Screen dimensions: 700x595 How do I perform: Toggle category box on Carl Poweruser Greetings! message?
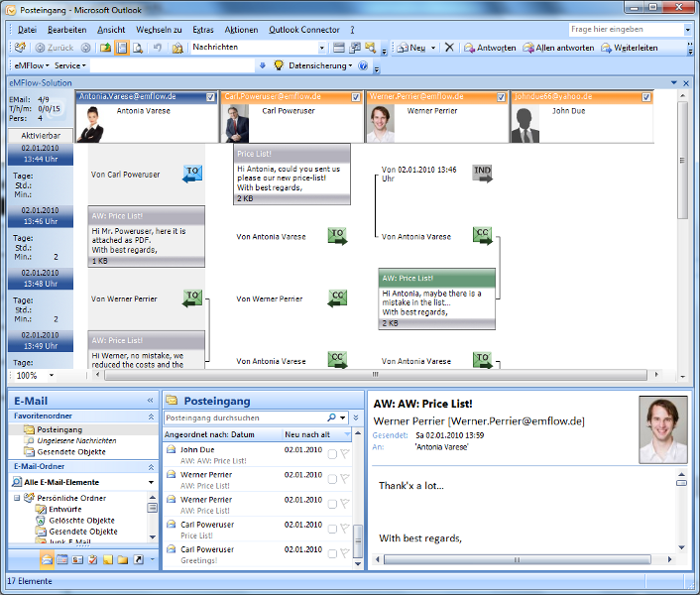(x=332, y=554)
